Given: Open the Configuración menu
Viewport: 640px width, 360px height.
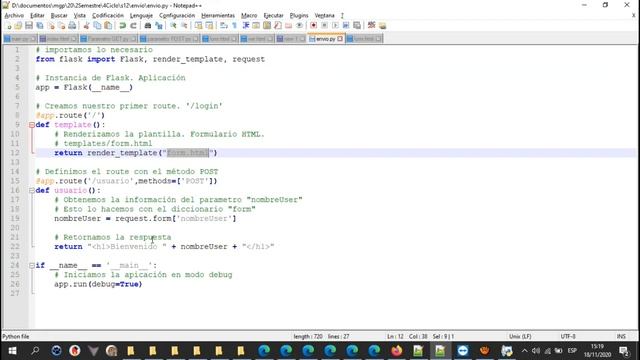Looking at the screenshot, I should (177, 16).
